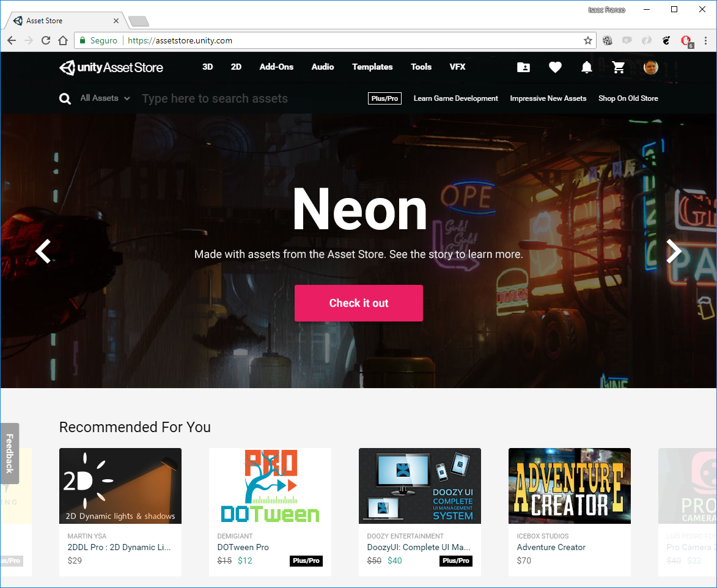
Task: Open the notifications bell icon
Action: (x=587, y=68)
